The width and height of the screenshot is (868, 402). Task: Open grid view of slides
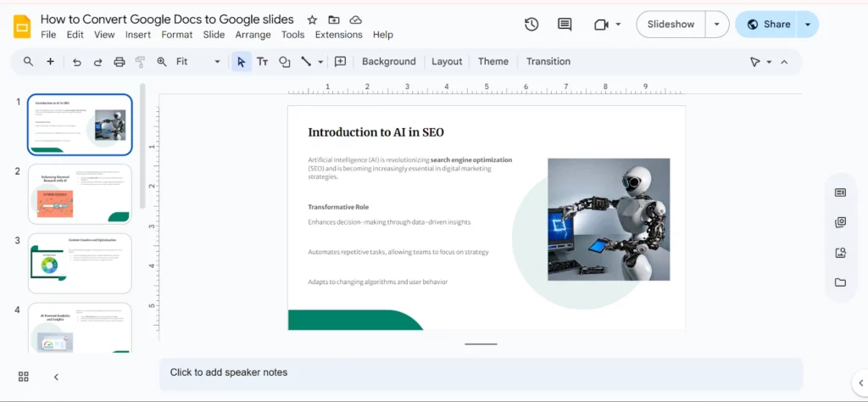pyautogui.click(x=24, y=377)
